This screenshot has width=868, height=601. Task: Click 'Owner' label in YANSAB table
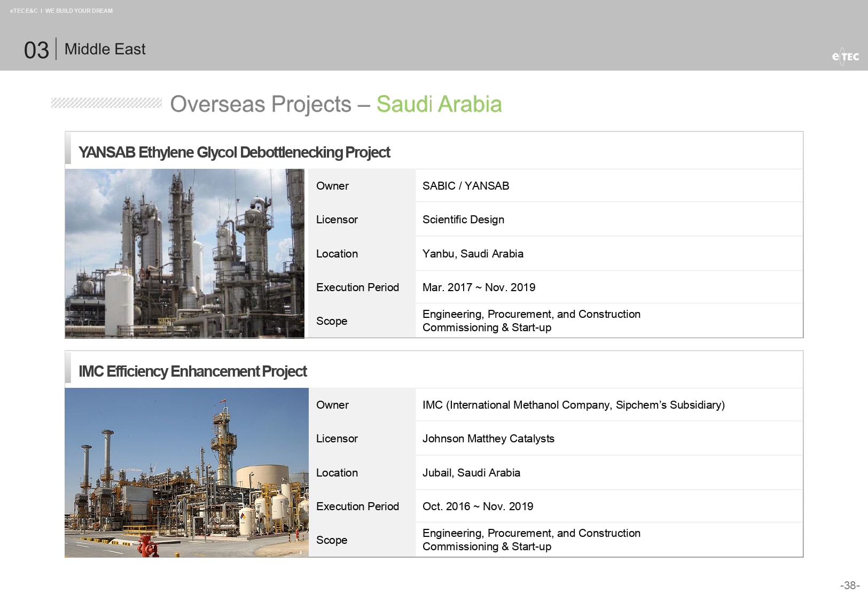click(x=332, y=186)
